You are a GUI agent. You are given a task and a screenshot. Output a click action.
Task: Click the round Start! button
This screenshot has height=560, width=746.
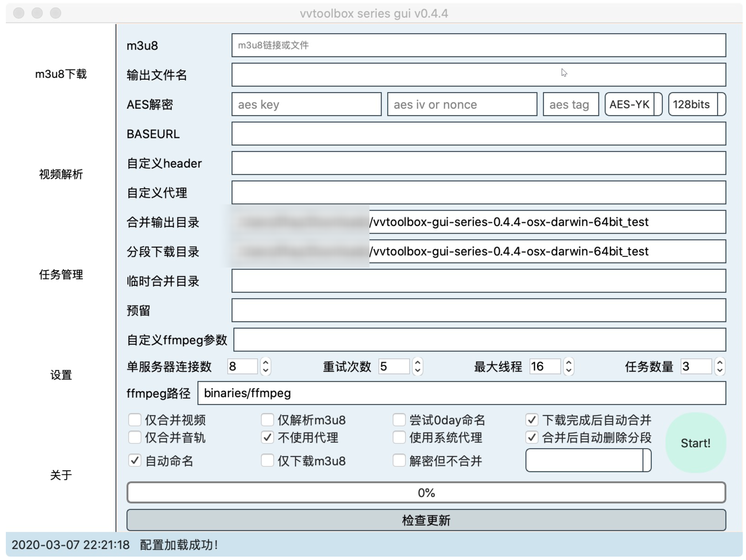click(695, 443)
